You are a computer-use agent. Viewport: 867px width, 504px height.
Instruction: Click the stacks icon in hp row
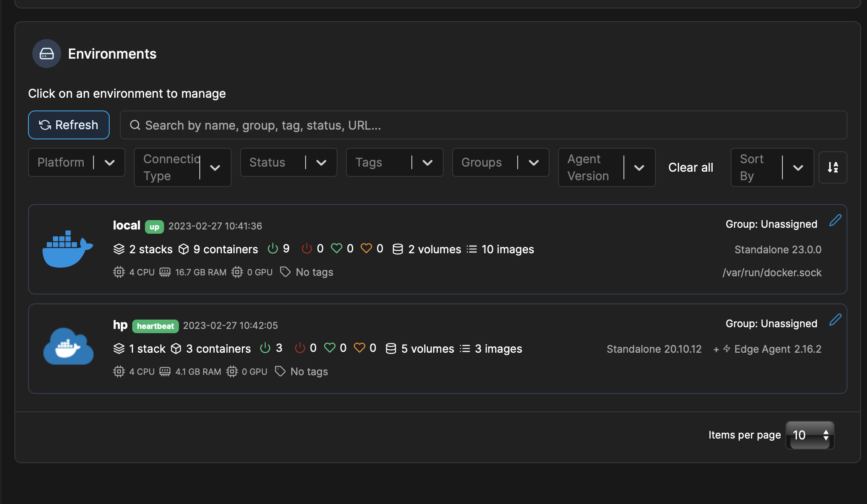(119, 348)
